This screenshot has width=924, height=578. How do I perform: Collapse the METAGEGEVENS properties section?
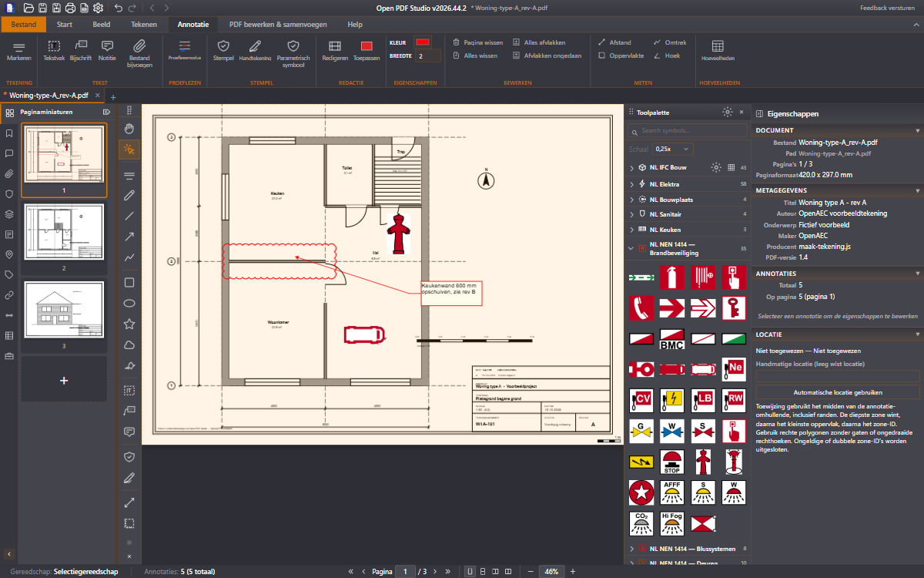pyautogui.click(x=838, y=189)
